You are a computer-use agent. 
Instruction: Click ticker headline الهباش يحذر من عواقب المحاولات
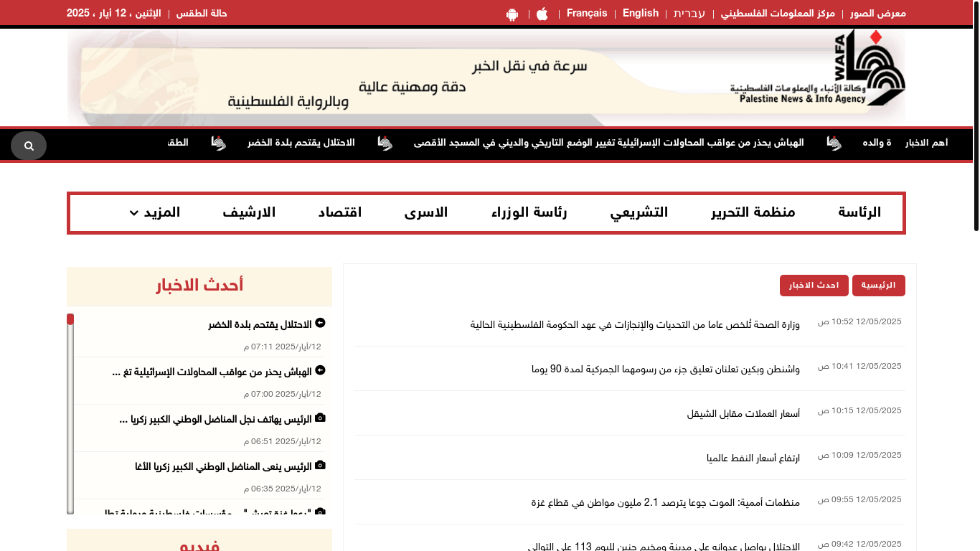pos(609,143)
